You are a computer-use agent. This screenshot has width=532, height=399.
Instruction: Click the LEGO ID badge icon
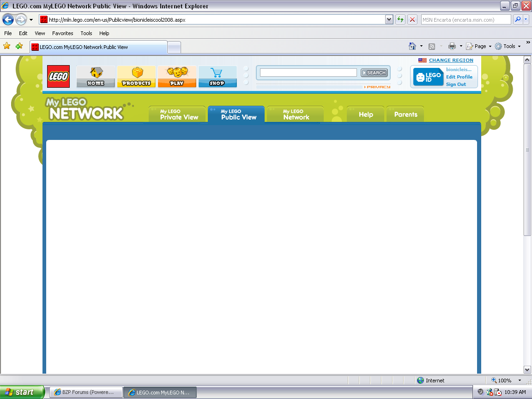point(429,77)
